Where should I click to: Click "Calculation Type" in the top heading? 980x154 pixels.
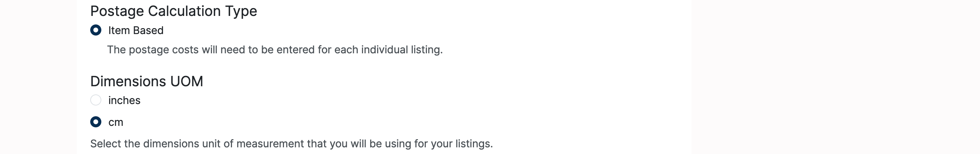202,11
